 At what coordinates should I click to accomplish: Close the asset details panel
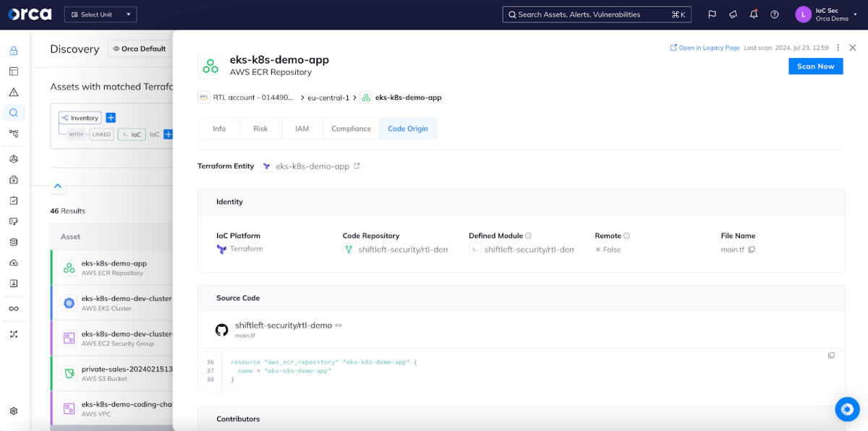pyautogui.click(x=853, y=48)
